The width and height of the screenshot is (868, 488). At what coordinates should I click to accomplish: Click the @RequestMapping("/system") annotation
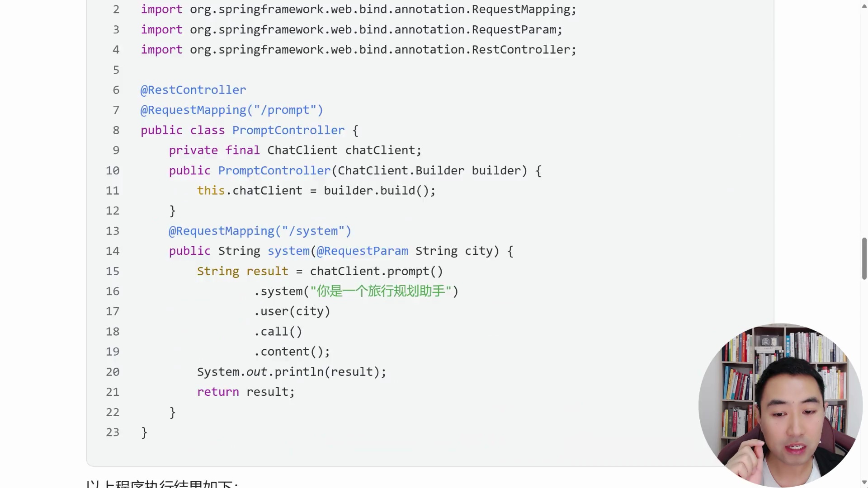[x=260, y=231]
